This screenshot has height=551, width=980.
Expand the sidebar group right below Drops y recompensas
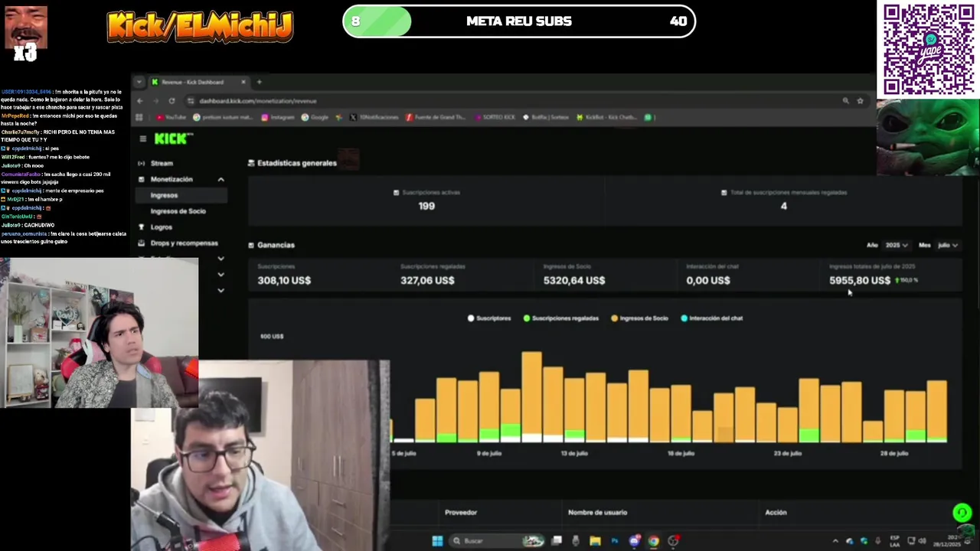click(x=220, y=259)
